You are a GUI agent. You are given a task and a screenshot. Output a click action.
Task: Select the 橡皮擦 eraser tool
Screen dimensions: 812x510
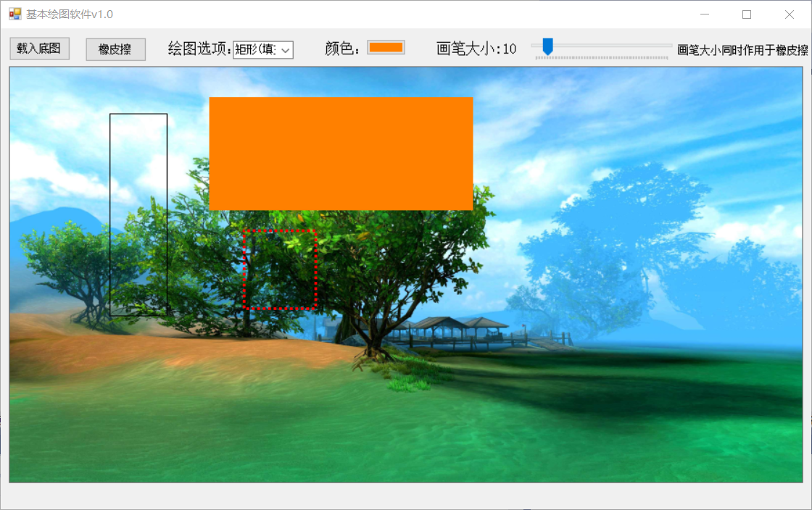click(x=115, y=48)
